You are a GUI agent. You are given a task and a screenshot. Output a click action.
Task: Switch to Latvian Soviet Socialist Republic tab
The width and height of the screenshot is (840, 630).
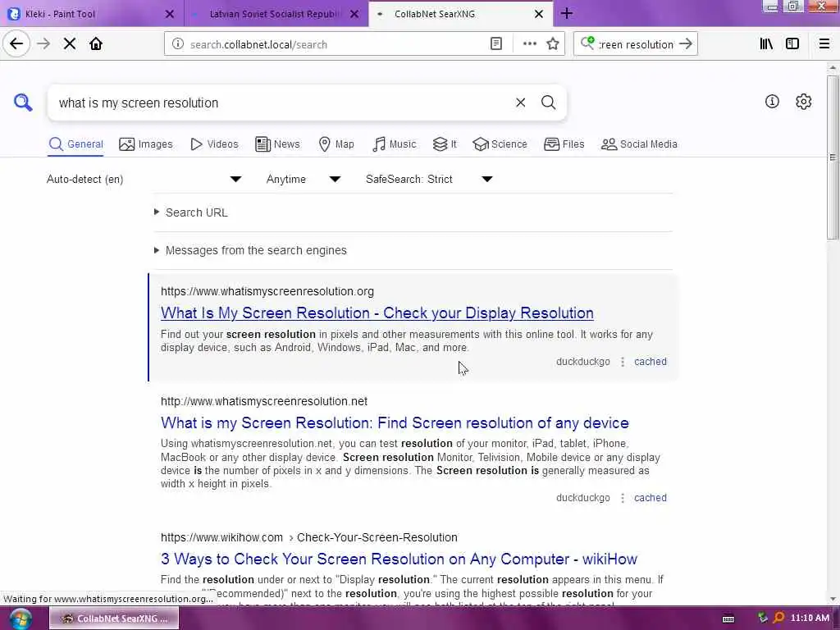(x=274, y=14)
